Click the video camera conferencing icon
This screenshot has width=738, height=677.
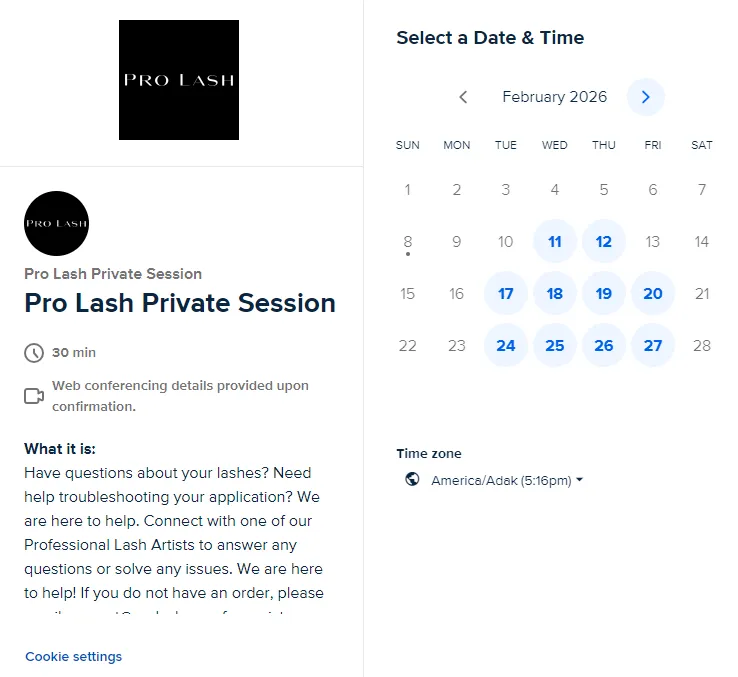coord(34,396)
